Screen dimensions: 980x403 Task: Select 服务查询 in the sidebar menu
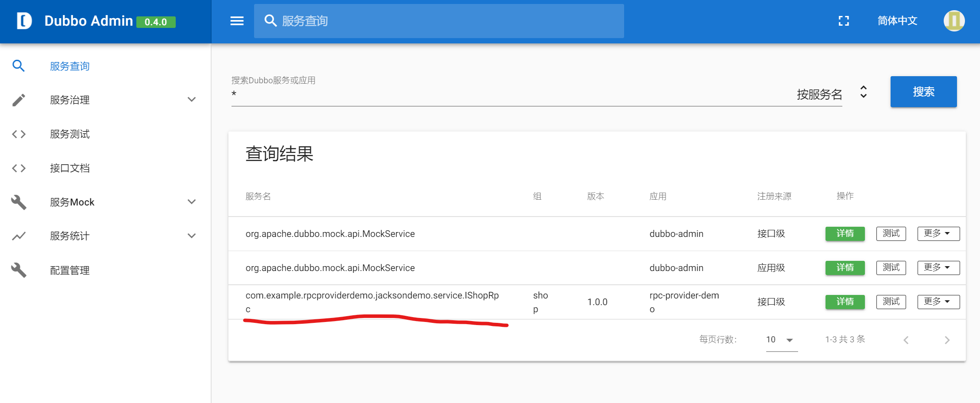click(69, 66)
